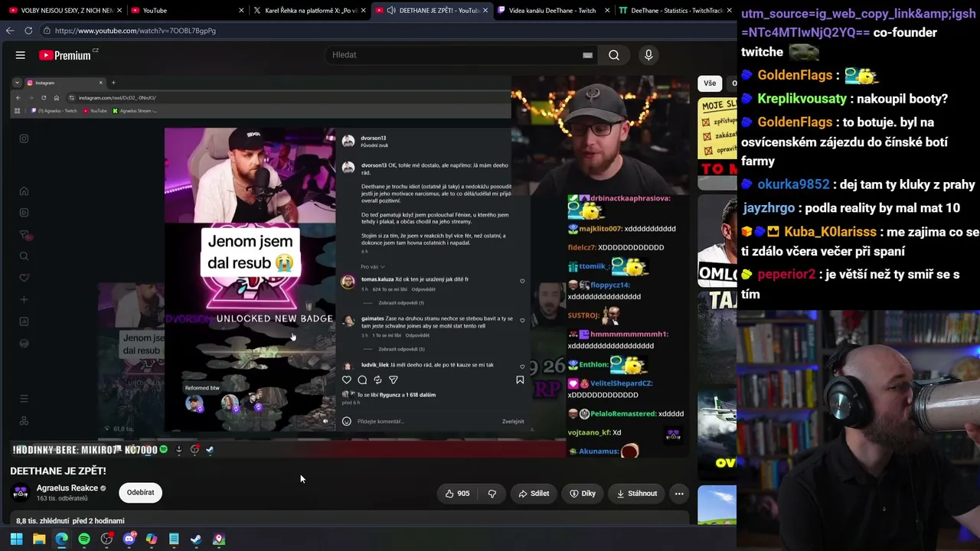Expand Zobrazit odpovědi (5) replies
The width and height of the screenshot is (980, 551).
[x=401, y=349]
